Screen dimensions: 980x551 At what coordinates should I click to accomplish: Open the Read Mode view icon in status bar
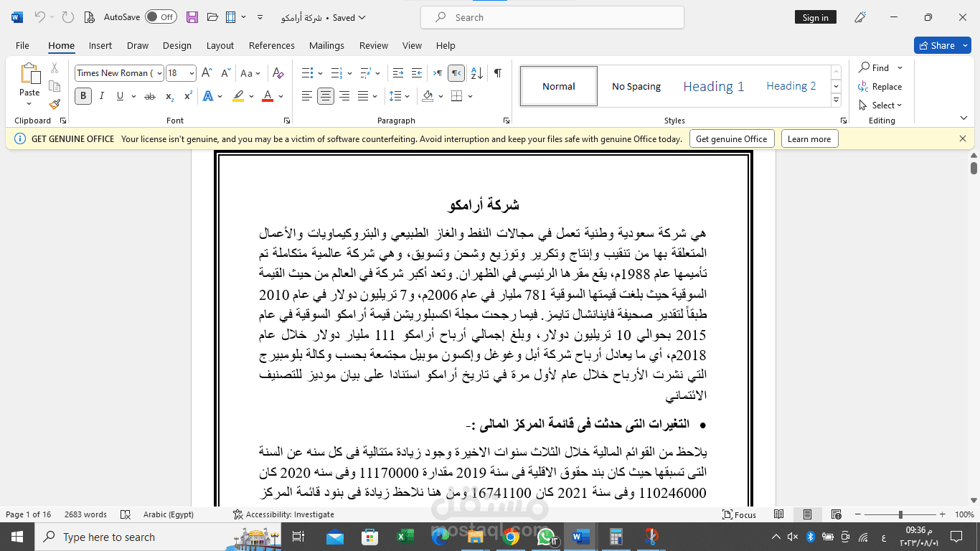pos(778,514)
